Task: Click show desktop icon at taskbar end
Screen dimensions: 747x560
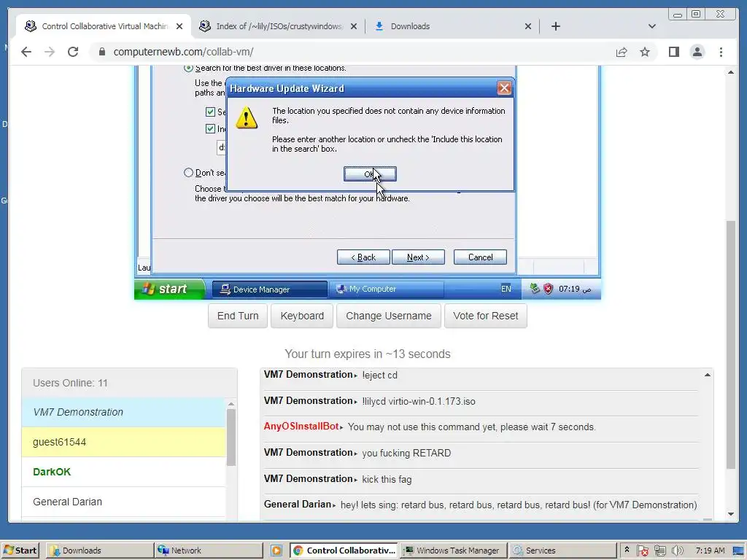Action: pos(739,551)
